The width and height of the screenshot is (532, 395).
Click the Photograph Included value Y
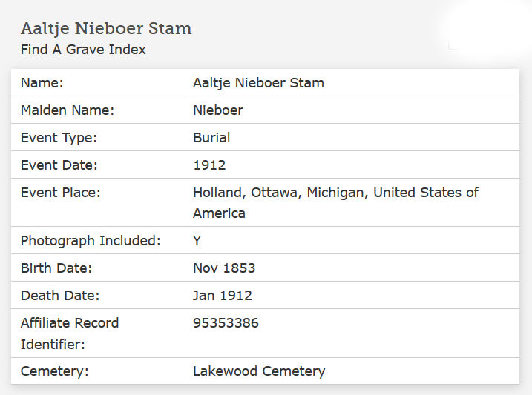(x=197, y=241)
